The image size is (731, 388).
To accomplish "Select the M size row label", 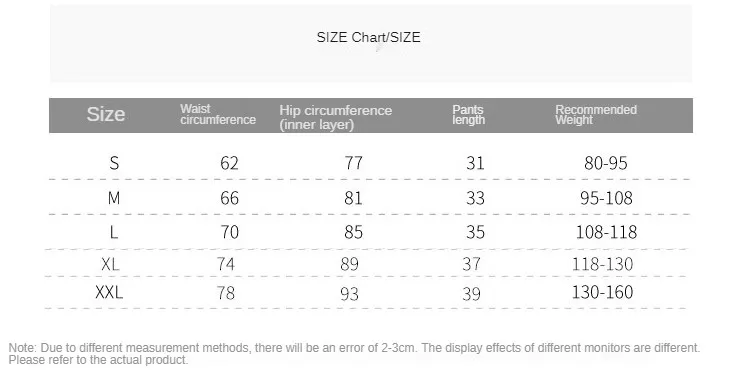I will [x=114, y=198].
